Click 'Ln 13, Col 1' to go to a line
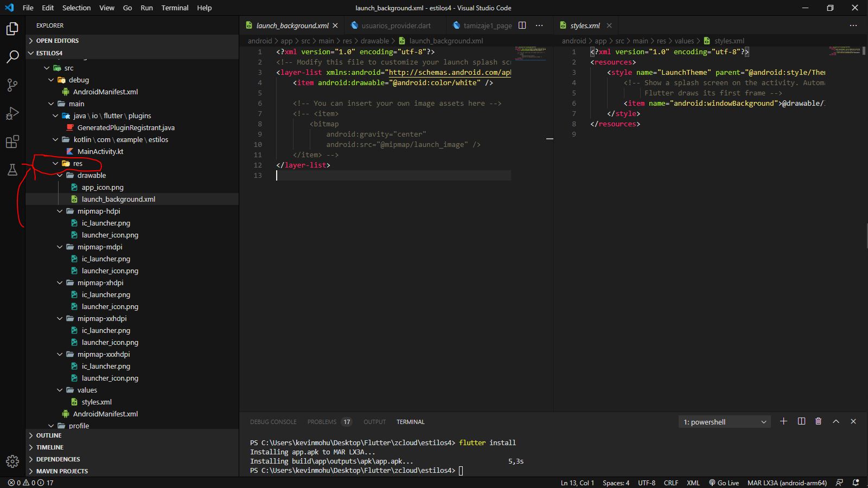This screenshot has width=868, height=488. click(x=576, y=483)
